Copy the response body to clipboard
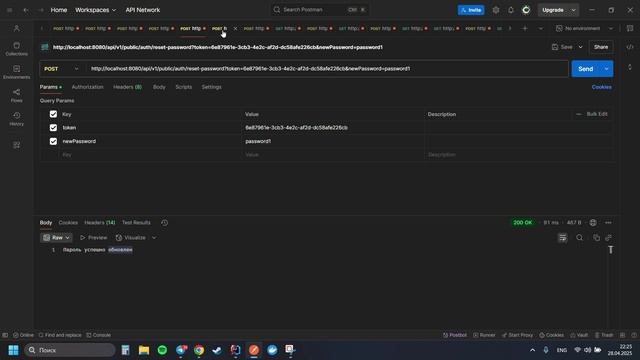The height and width of the screenshot is (360, 640). click(x=596, y=238)
